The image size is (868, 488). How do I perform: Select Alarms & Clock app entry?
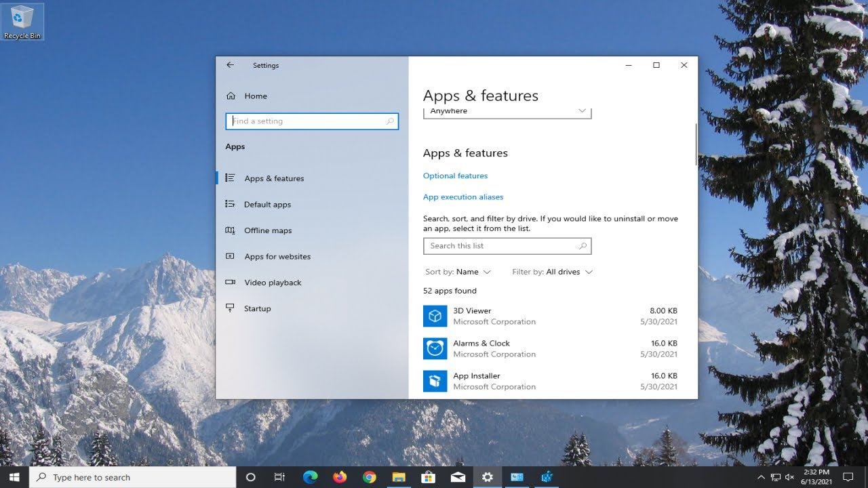point(551,348)
